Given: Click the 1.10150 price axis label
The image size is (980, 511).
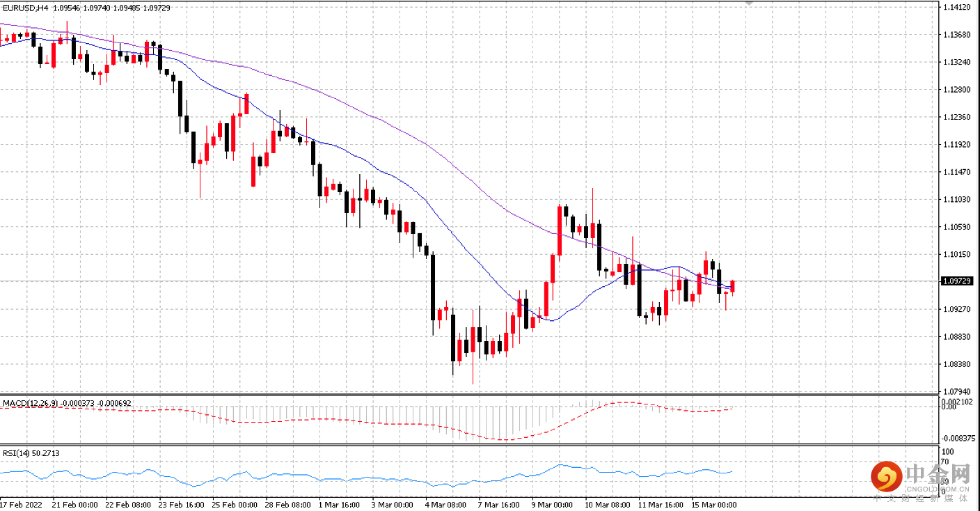Looking at the screenshot, I should (x=956, y=255).
